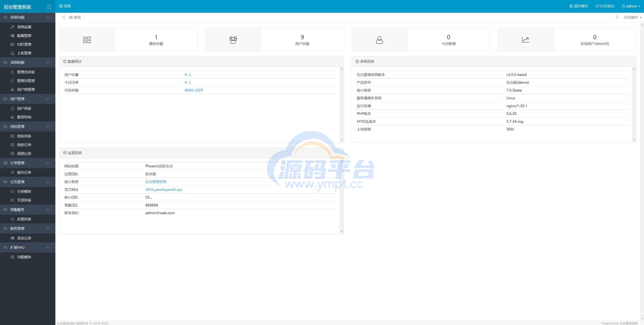
Task: Click the 8999 USDT balance link
Action: coord(194,90)
